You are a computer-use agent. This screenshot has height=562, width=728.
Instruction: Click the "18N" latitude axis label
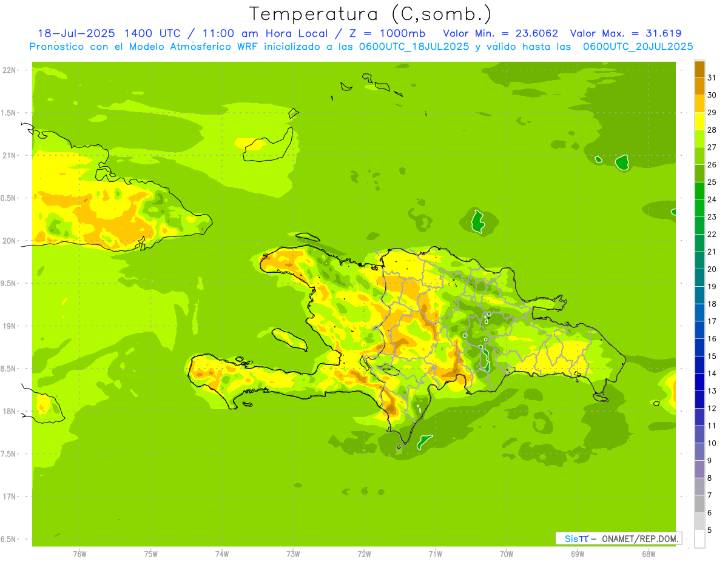pos(9,411)
